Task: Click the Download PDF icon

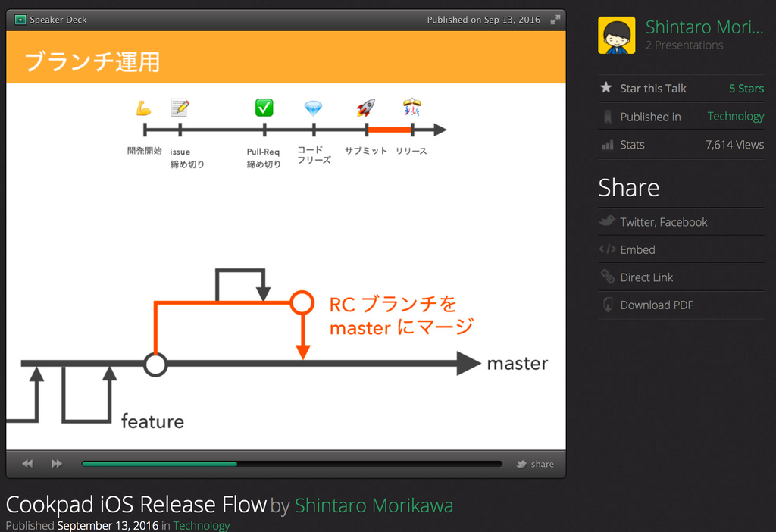Action: (607, 305)
